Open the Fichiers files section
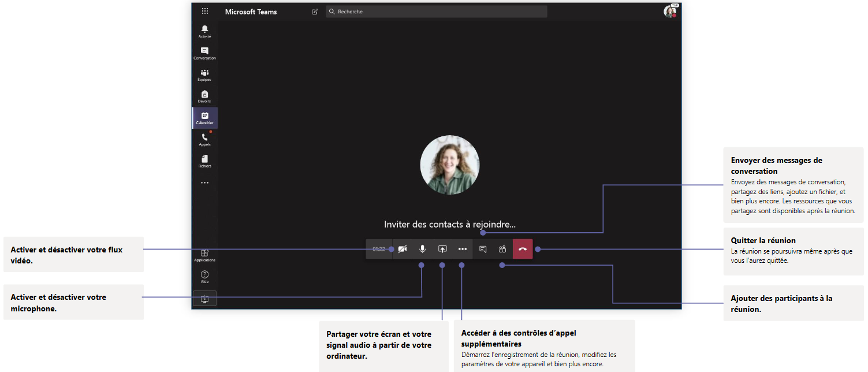Screen dimensions: 868x372 click(204, 161)
